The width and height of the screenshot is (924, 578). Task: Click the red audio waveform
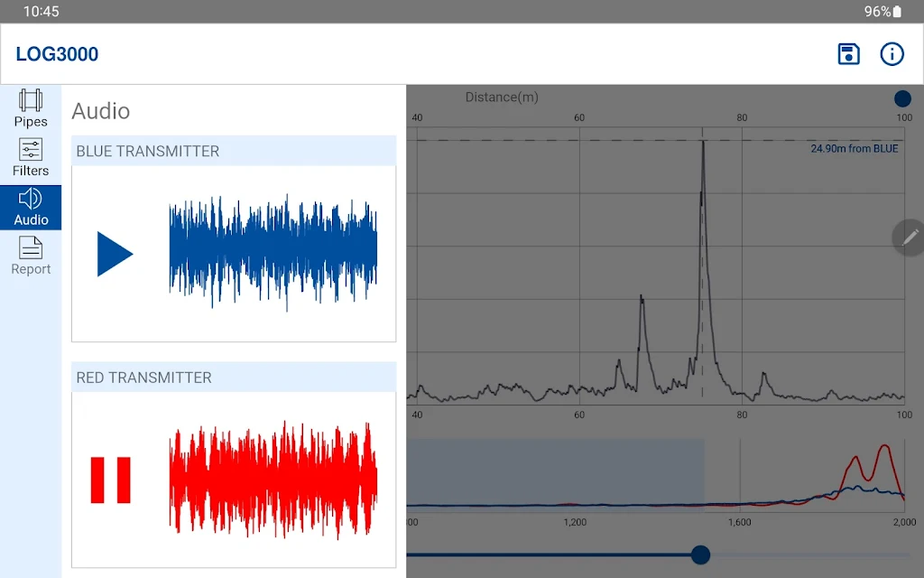click(x=273, y=479)
